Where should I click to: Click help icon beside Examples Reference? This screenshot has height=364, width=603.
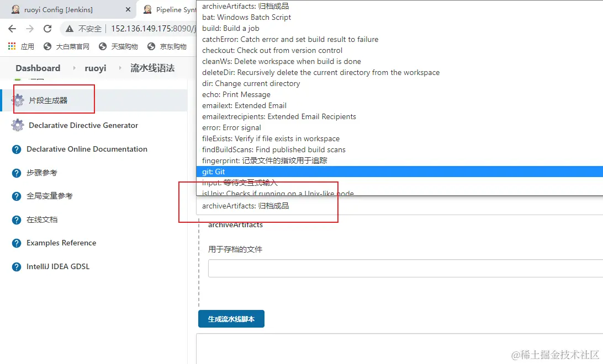[x=17, y=243]
